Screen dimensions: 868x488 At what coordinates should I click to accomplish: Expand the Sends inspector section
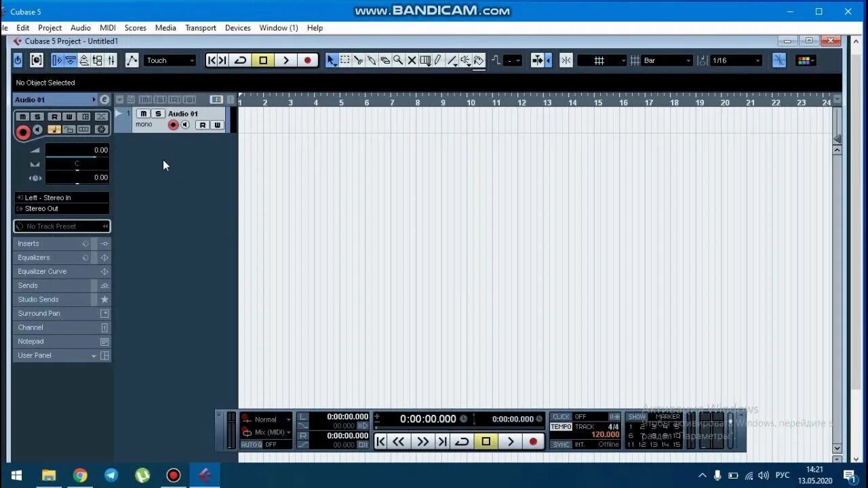[x=62, y=285]
